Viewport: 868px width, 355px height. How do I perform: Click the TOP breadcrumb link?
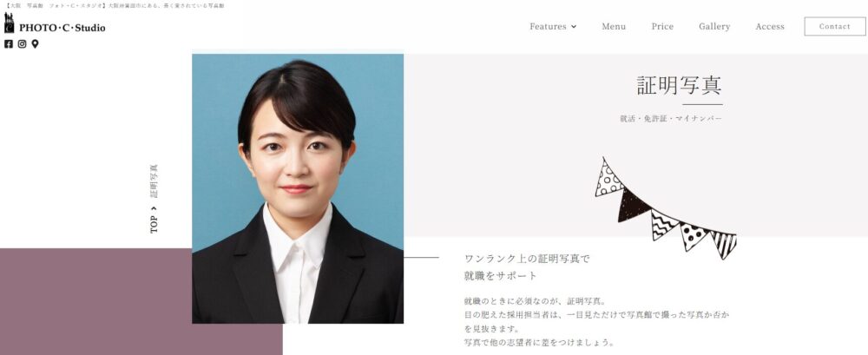(x=154, y=224)
